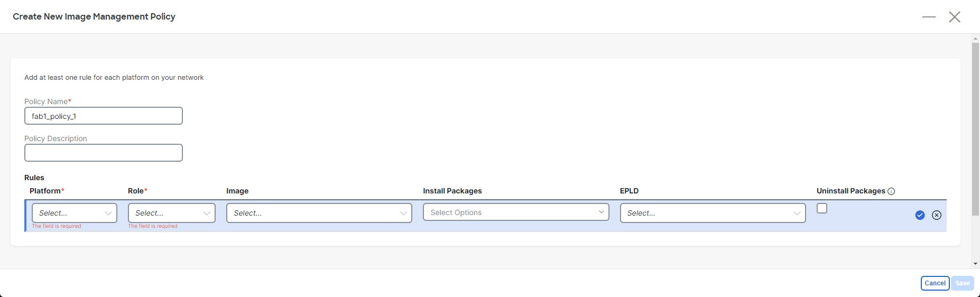Click the scrollbar down arrow

click(976, 264)
